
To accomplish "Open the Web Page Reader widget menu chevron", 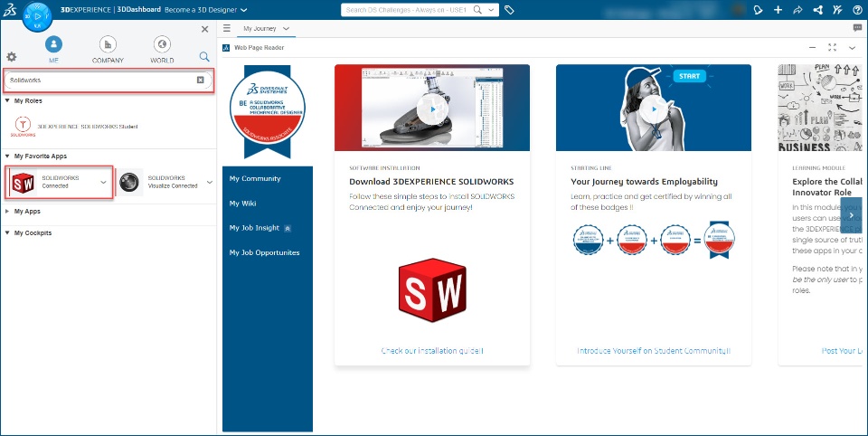I will (x=852, y=48).
